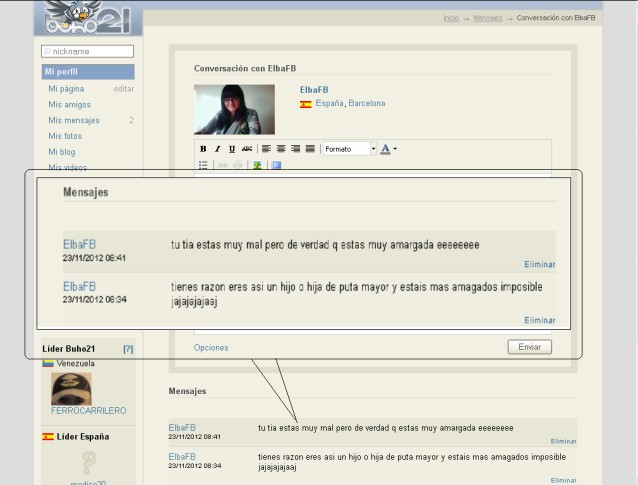Align message text to the left

(x=266, y=149)
